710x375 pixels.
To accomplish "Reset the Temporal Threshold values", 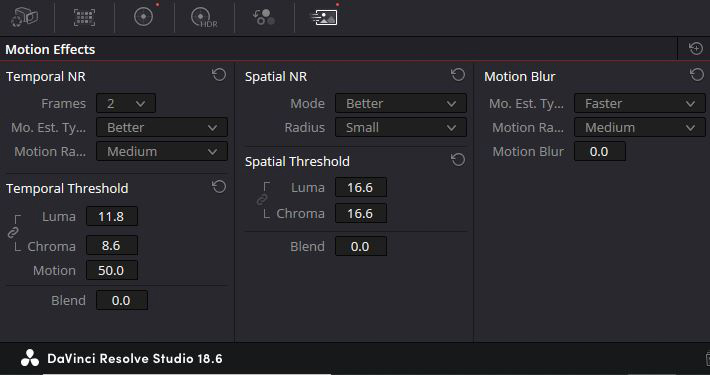I will (x=219, y=187).
